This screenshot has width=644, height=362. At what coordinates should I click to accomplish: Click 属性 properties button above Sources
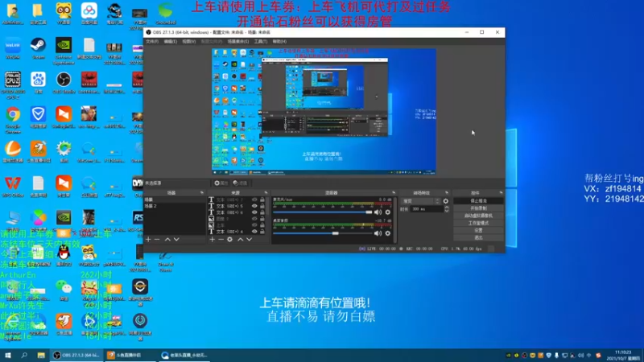(x=221, y=183)
